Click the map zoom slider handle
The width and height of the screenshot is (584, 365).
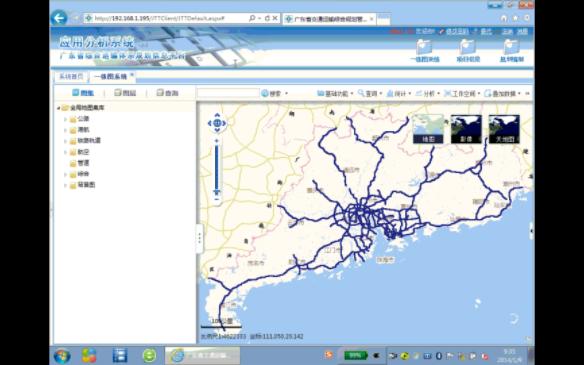pyautogui.click(x=217, y=191)
